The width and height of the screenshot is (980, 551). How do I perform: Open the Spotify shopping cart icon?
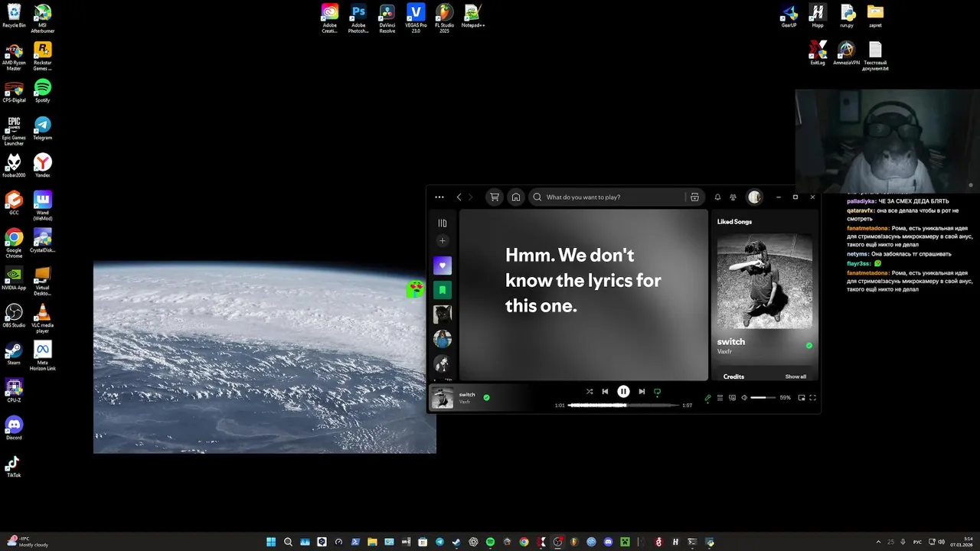point(495,197)
